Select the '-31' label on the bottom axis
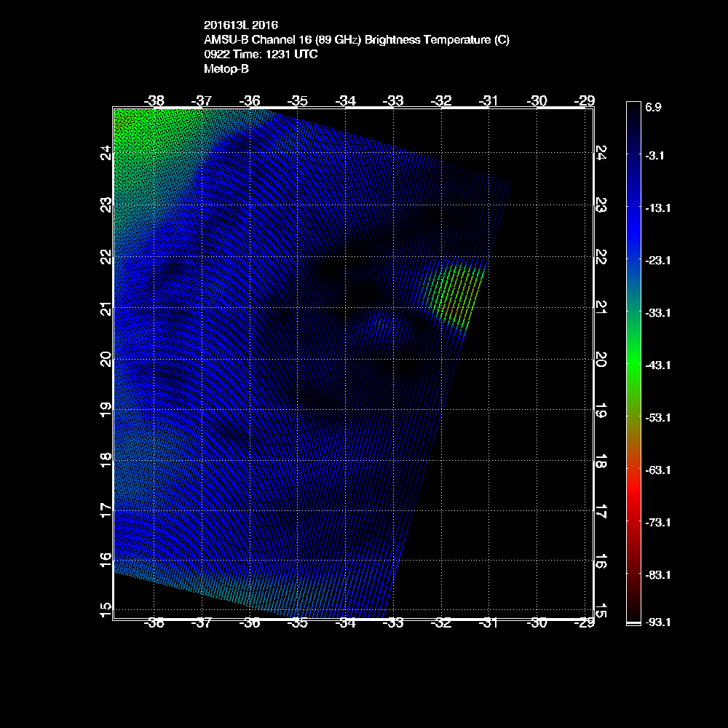The image size is (728, 728). pos(488,623)
